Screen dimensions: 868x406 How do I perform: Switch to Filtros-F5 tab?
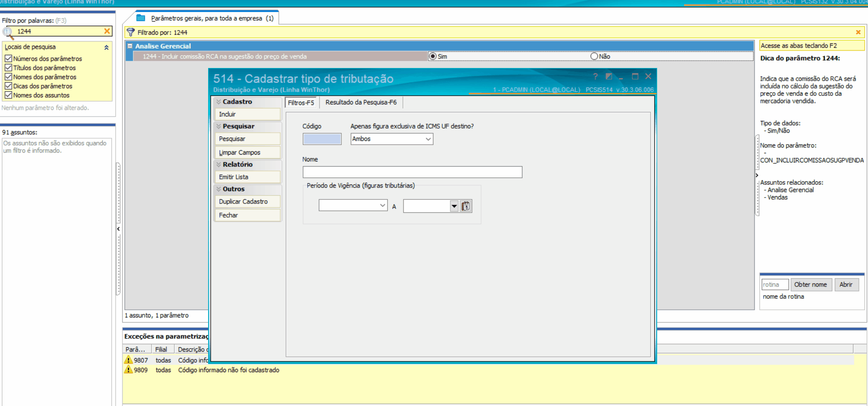pos(301,103)
